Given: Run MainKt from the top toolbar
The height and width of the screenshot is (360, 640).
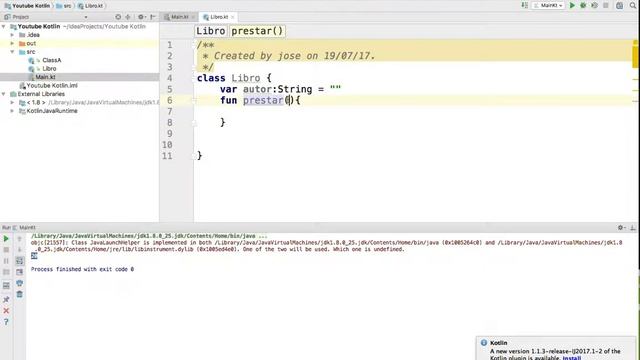Looking at the screenshot, I should 572,5.
